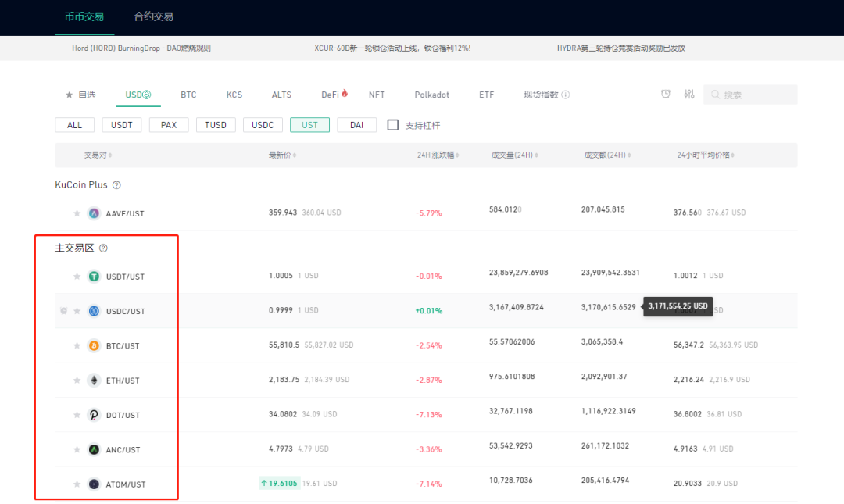Click the 现货指数 info icon
The width and height of the screenshot is (844, 504).
tap(566, 95)
